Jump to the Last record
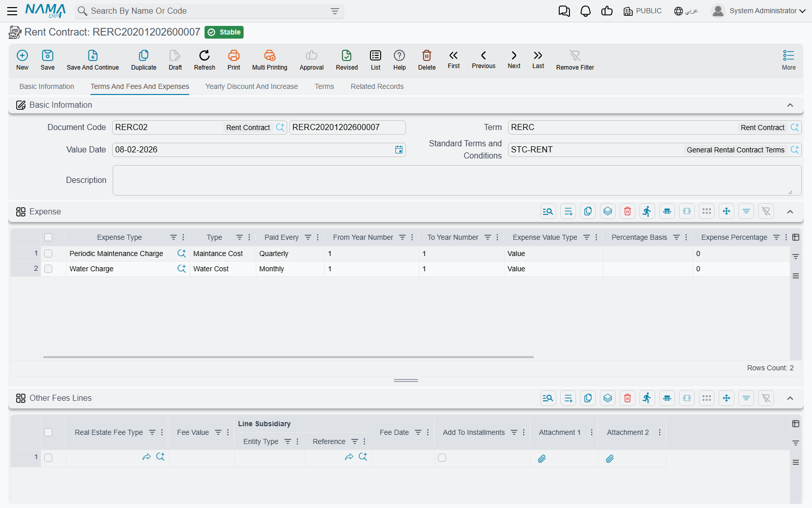This screenshot has height=508, width=812. tap(538, 59)
